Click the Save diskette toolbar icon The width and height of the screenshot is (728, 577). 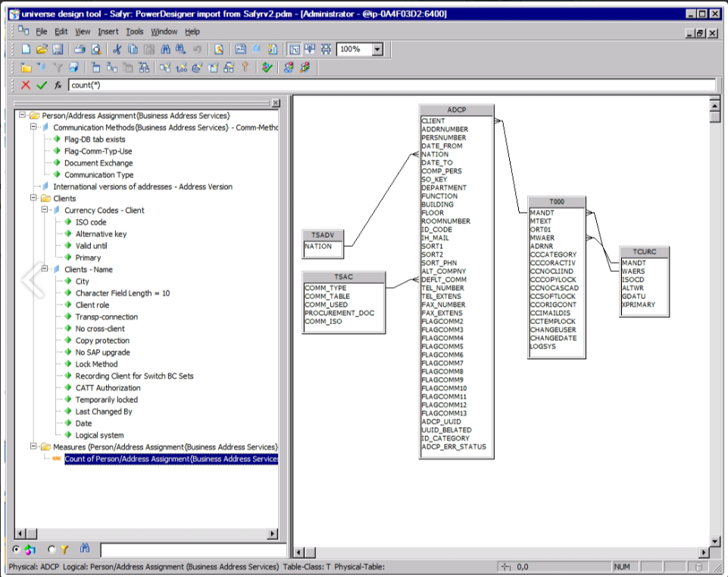pos(58,49)
